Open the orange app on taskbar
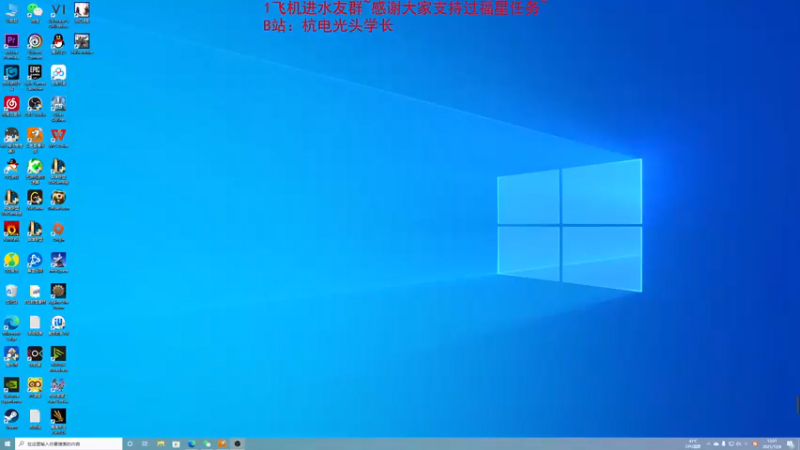Screen dimensions: 800x450 (222, 444)
